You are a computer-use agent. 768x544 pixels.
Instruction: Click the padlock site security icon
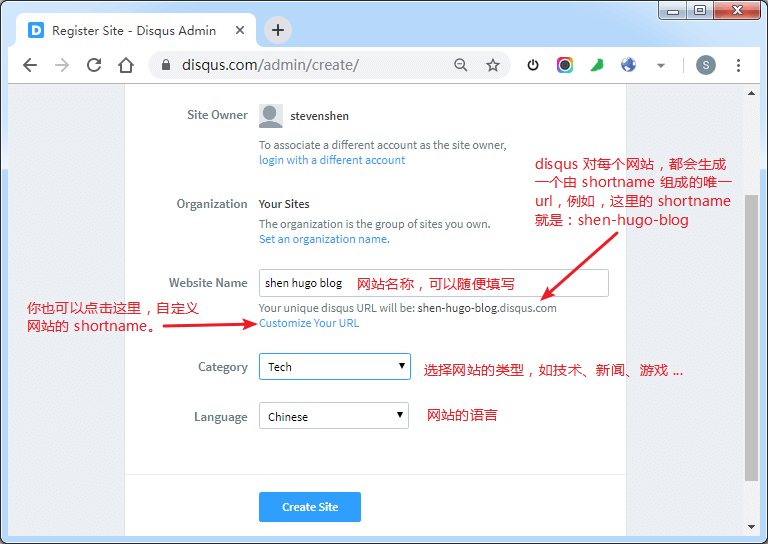[166, 65]
